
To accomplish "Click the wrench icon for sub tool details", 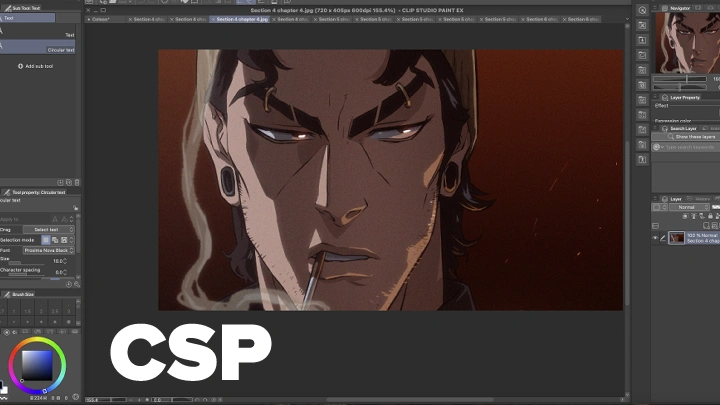I will [77, 284].
